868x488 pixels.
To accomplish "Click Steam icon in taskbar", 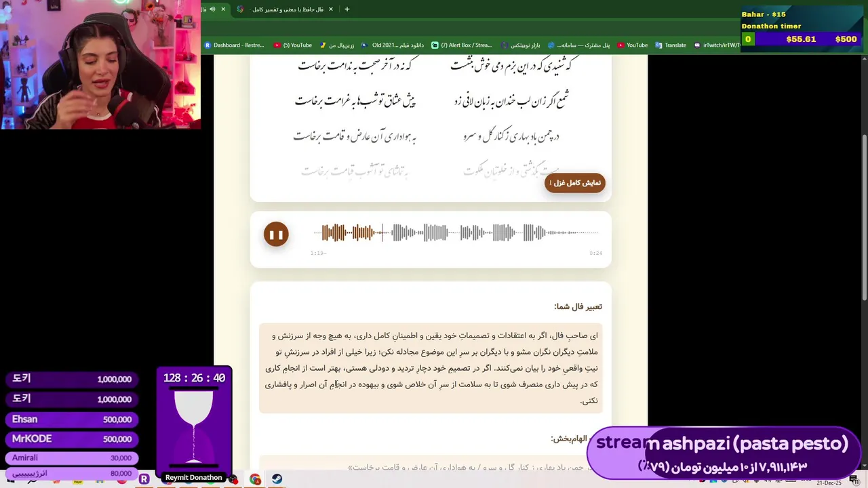I will click(x=277, y=479).
